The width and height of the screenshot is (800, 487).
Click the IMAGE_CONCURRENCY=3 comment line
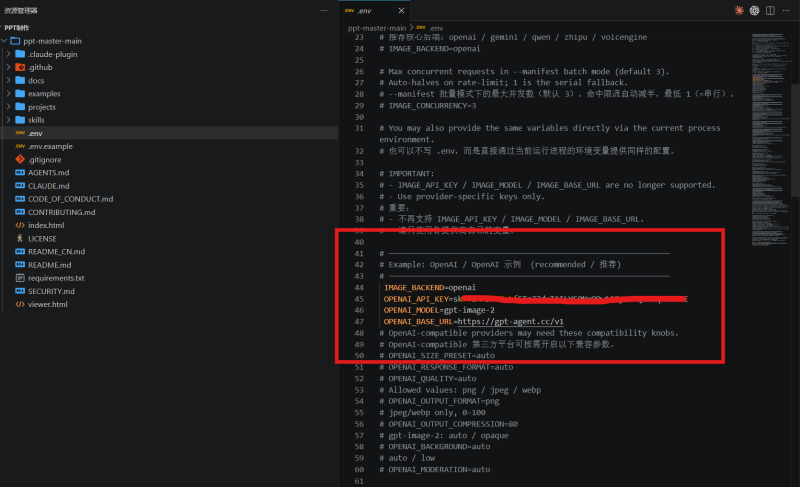428,106
